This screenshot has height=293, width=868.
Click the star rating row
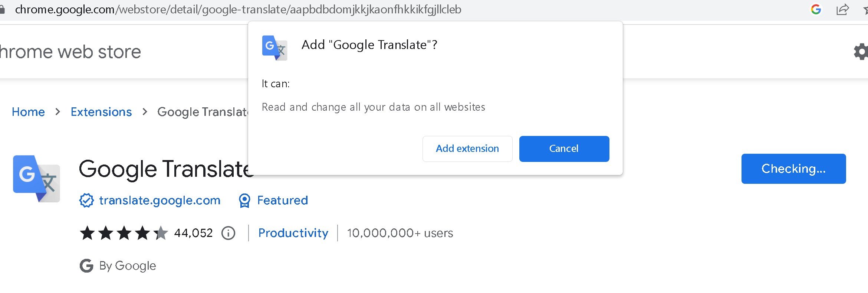click(x=124, y=233)
